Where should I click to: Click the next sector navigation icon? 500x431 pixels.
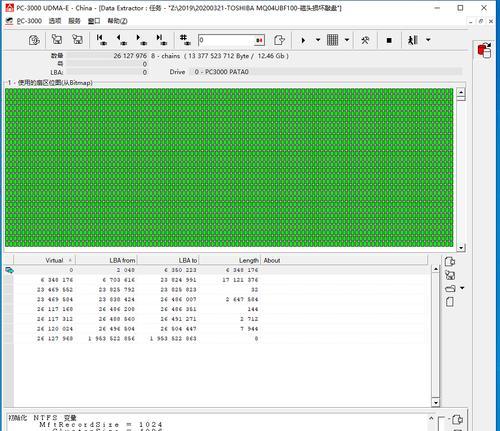(141, 40)
